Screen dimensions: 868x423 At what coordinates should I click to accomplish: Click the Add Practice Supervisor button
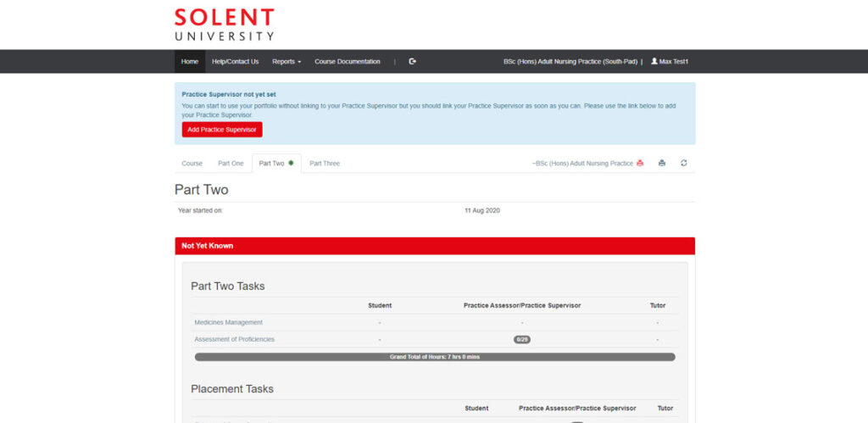coord(222,130)
